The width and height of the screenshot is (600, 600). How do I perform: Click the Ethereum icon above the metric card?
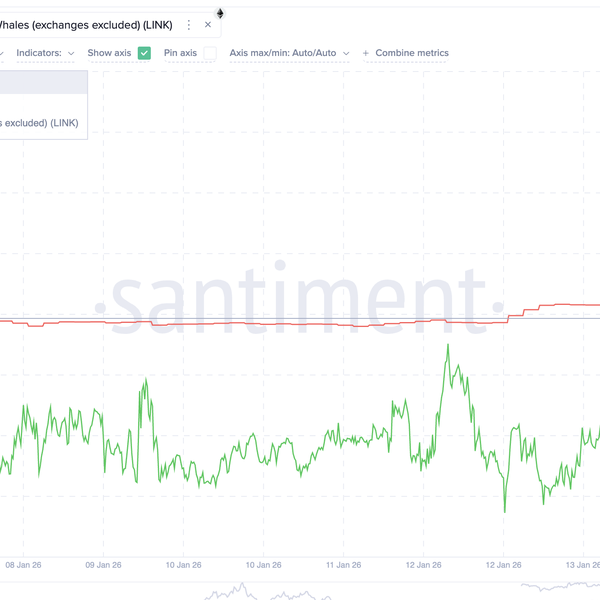[x=220, y=13]
